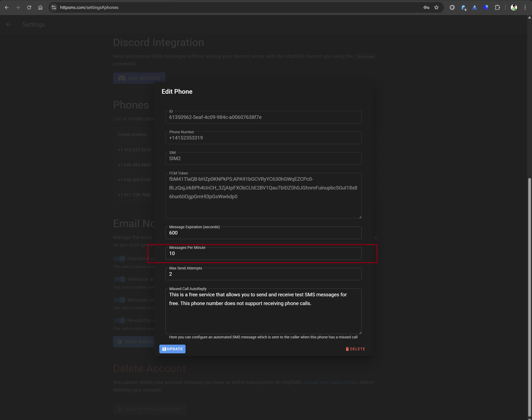Open the Chrome three-dot menu
This screenshot has height=420, width=532.
(525, 7)
